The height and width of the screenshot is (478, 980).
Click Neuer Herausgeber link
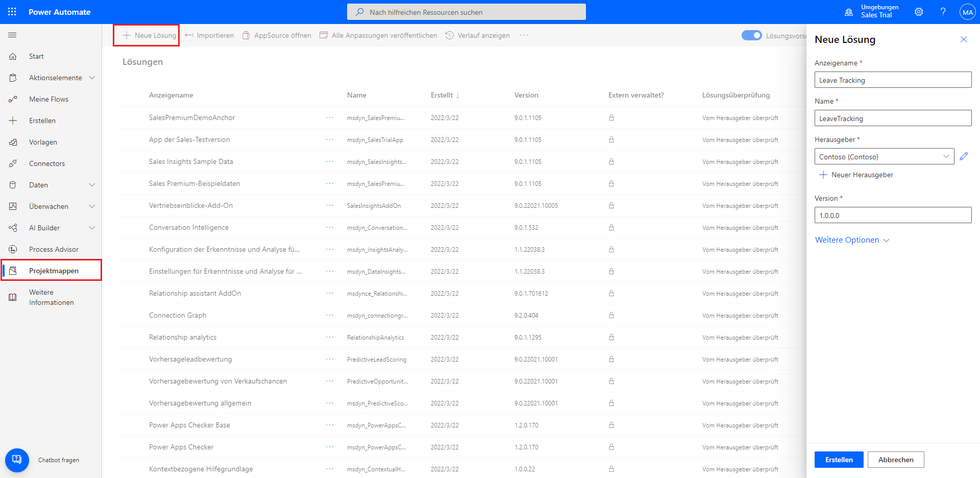pos(856,175)
